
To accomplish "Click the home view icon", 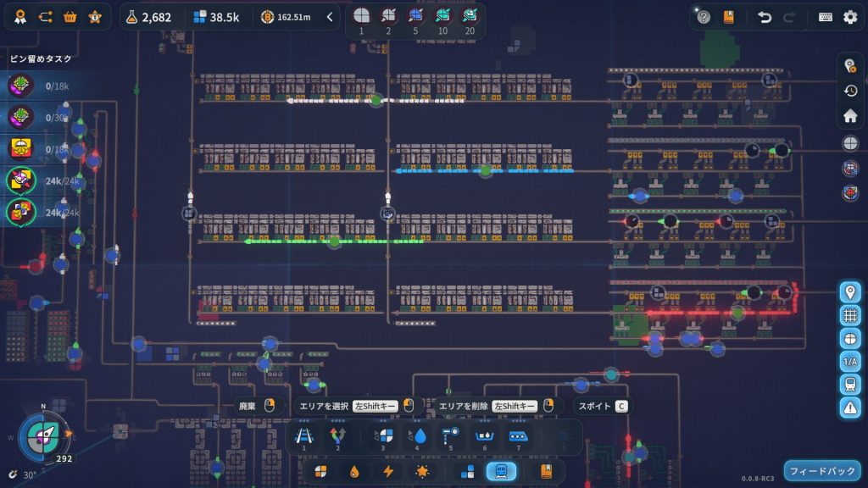I will pos(850,116).
